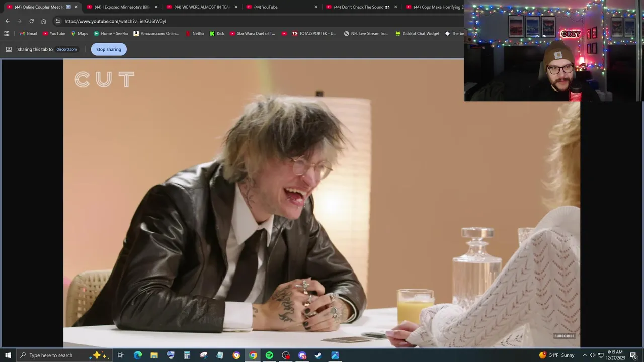View site information icon in address bar
Screen dimensions: 644x362
tap(58, 21)
